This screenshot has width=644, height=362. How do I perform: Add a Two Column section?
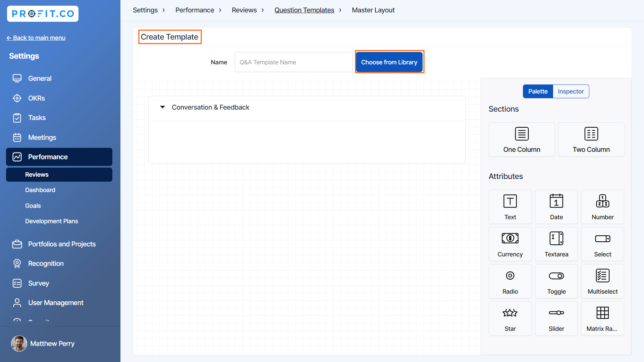591,139
